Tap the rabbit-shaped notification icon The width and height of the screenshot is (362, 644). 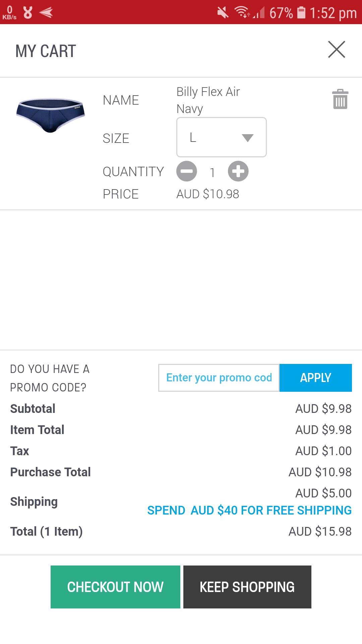28,13
